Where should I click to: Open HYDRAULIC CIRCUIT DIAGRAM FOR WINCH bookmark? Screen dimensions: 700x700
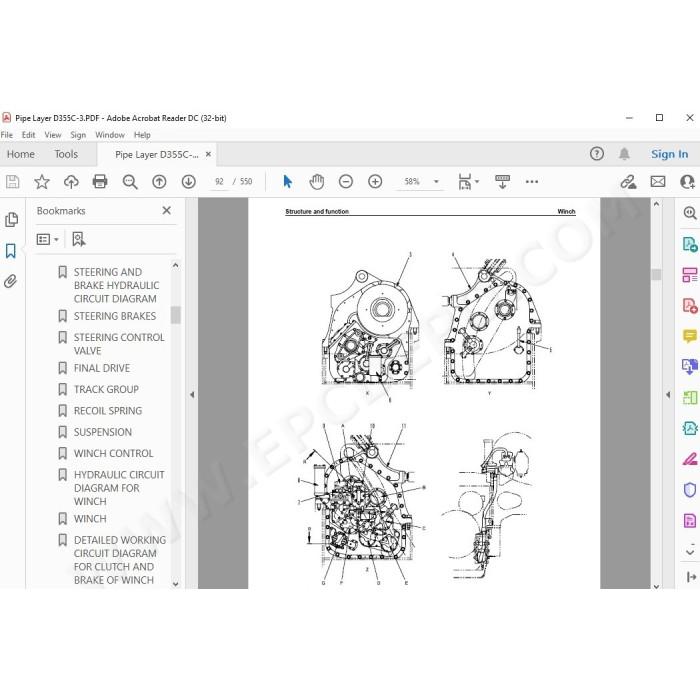[119, 488]
